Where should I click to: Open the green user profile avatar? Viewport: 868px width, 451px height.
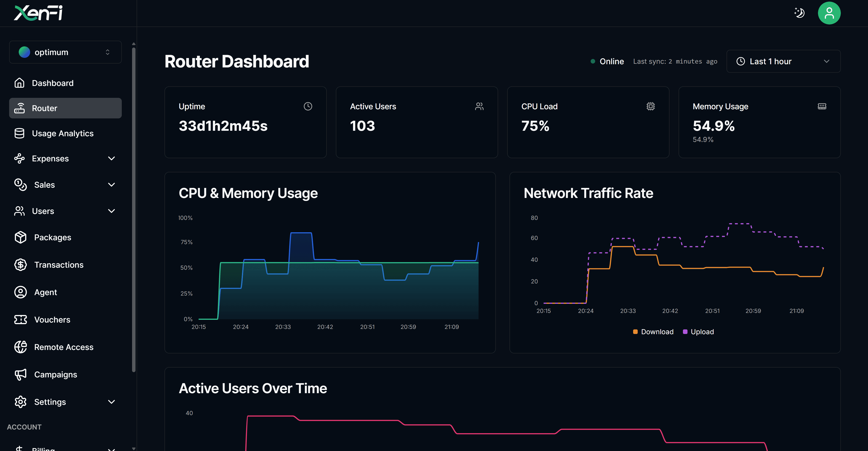click(x=829, y=13)
